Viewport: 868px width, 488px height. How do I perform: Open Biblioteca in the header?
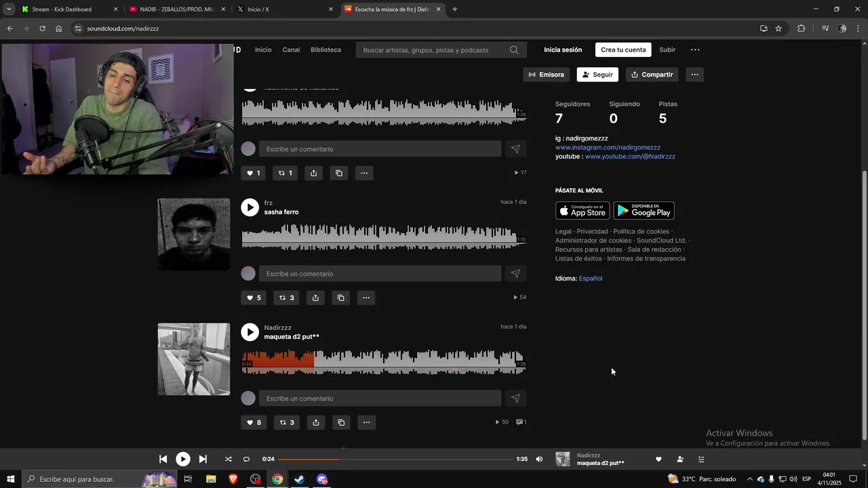[x=325, y=49]
